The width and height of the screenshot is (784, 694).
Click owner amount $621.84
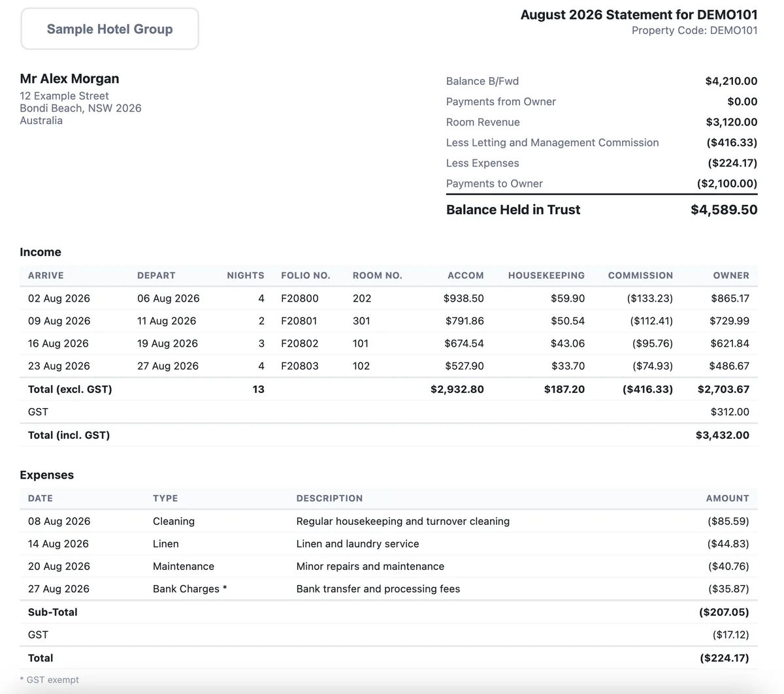(730, 343)
